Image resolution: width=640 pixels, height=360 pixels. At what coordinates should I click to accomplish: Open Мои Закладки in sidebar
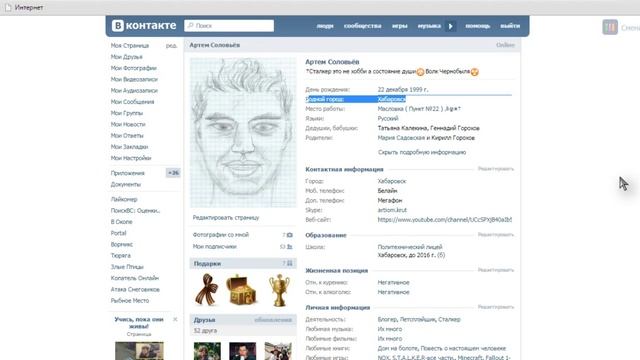coord(129,147)
